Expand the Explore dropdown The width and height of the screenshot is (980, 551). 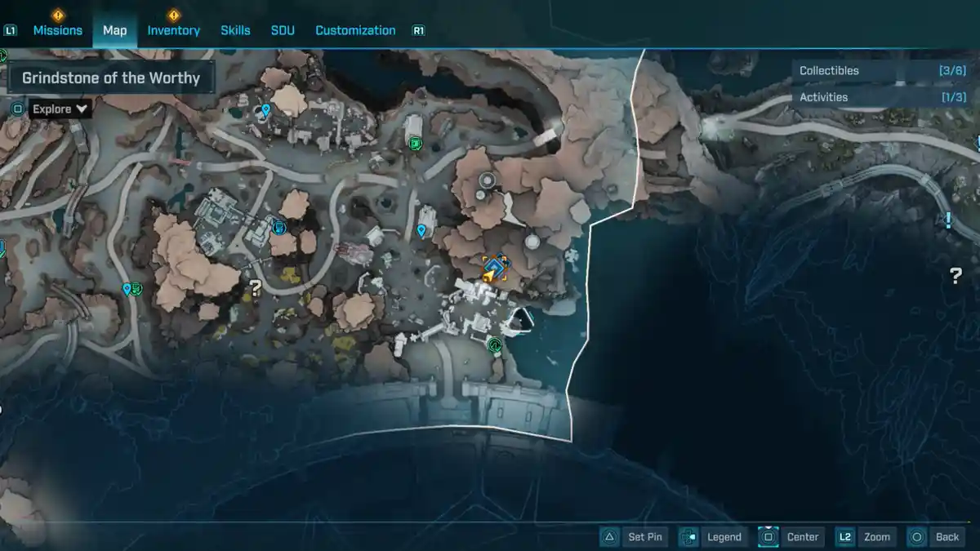60,109
